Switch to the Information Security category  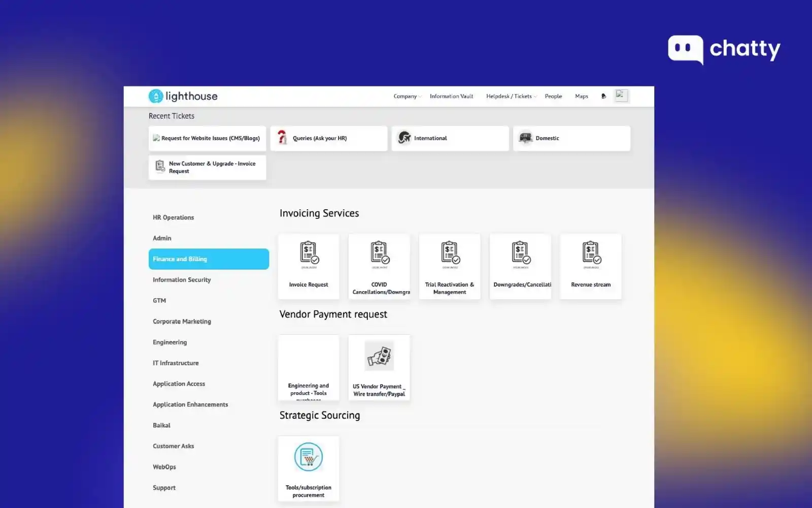pos(182,279)
